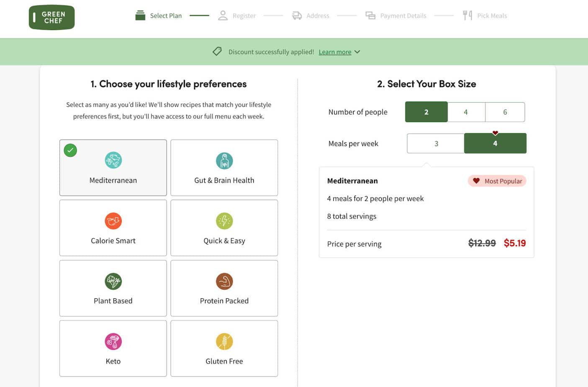Choose 3 meals per week
Screen dimensions: 588x387
(436, 143)
